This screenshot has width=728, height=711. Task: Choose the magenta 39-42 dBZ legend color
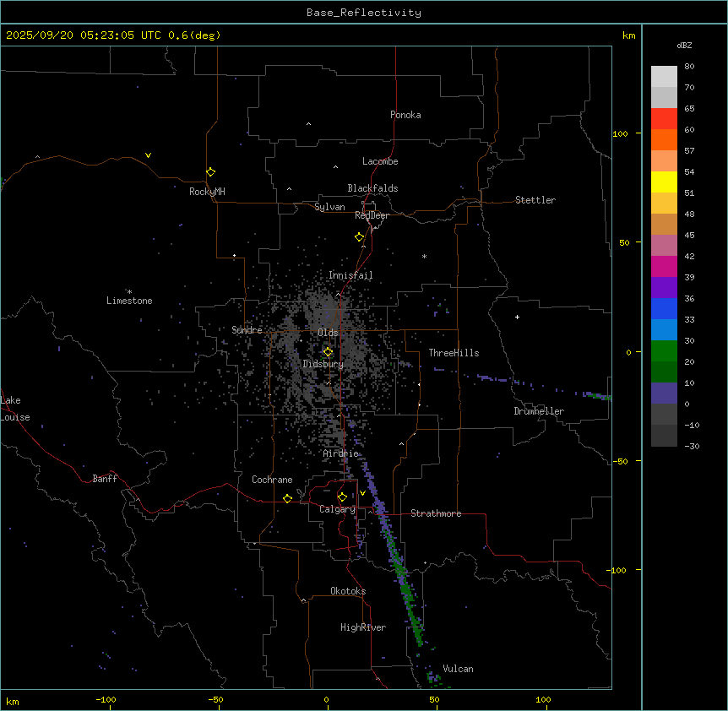(664, 266)
